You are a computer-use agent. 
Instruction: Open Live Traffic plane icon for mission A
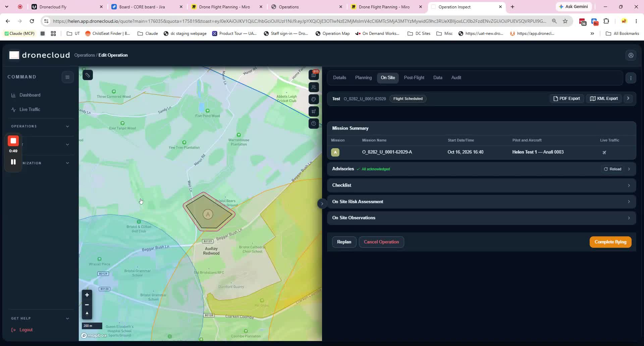coord(604,153)
